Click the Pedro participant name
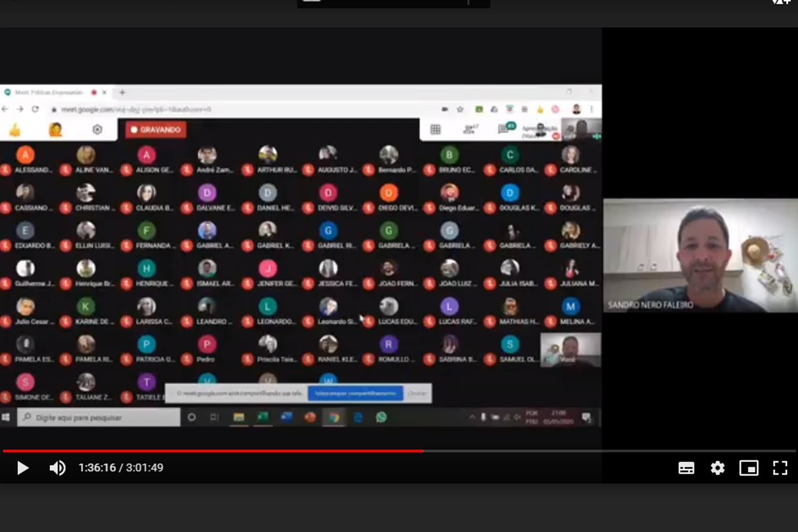798x532 pixels. pyautogui.click(x=206, y=360)
